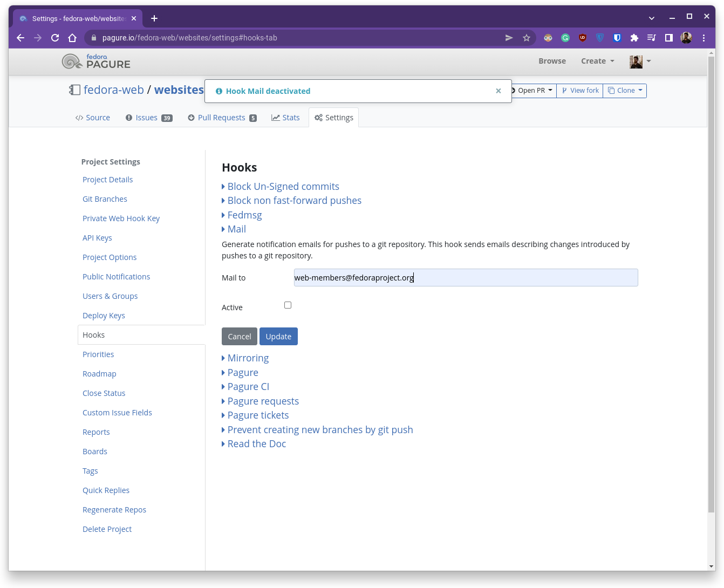Open the uBlock Origin extension

583,38
